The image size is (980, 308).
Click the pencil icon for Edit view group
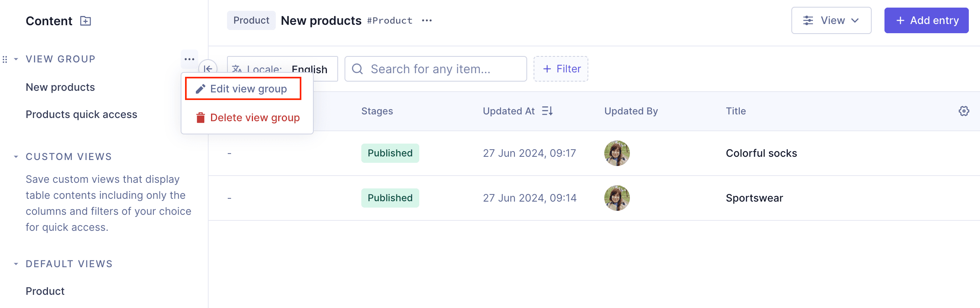point(200,88)
